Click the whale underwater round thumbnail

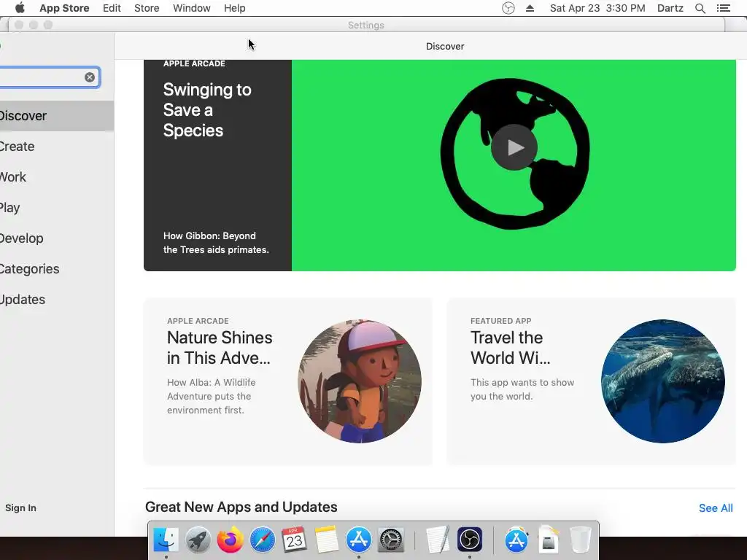[663, 381]
